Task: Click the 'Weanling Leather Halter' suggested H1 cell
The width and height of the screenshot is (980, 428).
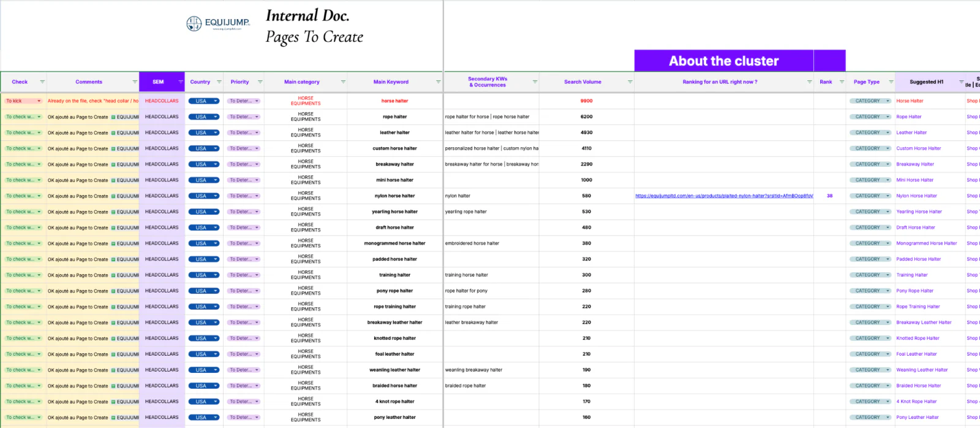Action: 930,370
